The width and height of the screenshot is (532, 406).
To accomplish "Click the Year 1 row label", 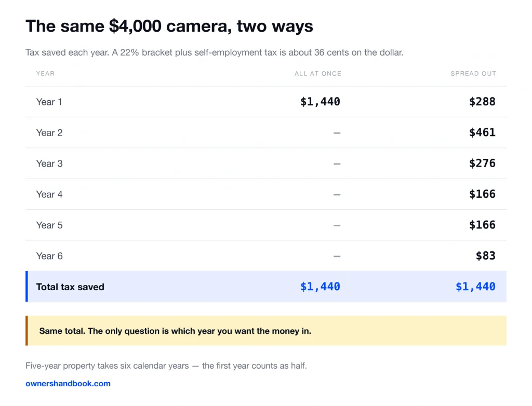I will (49, 102).
